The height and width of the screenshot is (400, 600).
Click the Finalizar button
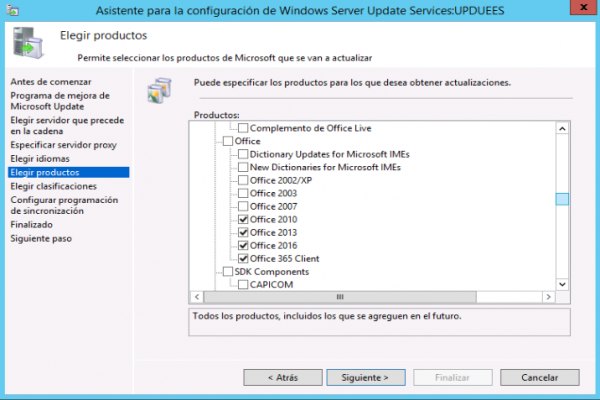[452, 377]
